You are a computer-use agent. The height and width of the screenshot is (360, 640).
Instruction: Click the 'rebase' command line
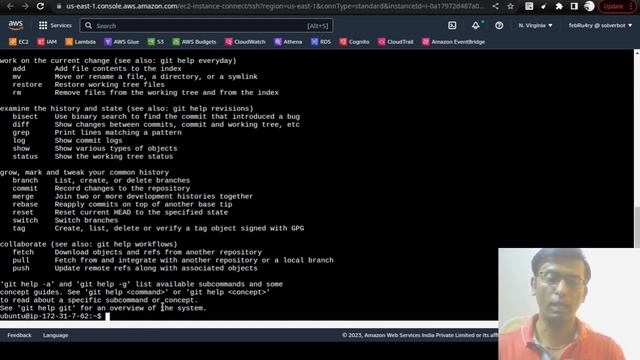coord(122,204)
